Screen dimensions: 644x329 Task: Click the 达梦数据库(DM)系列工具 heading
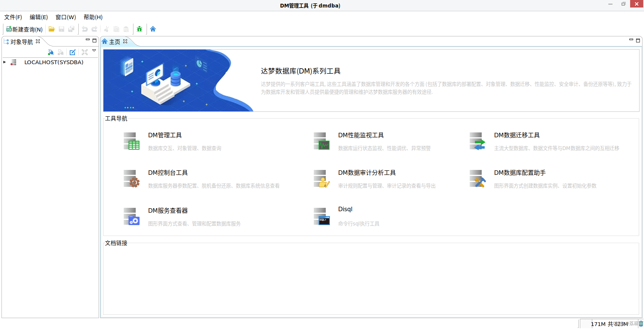[x=301, y=71]
